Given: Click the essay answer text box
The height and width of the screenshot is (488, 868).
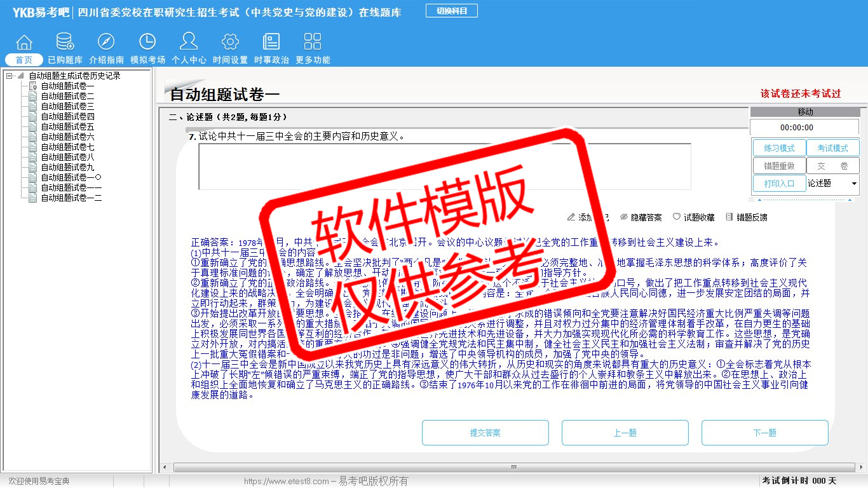Looking at the screenshot, I should point(445,166).
